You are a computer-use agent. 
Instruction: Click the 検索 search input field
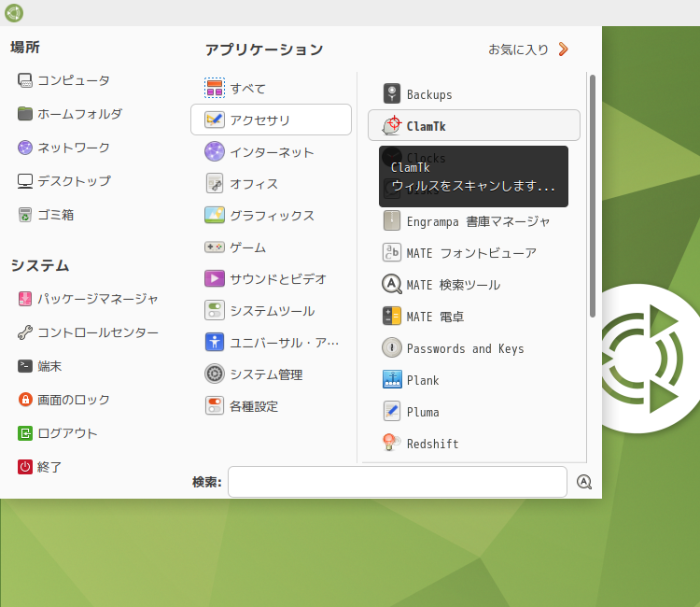click(398, 482)
